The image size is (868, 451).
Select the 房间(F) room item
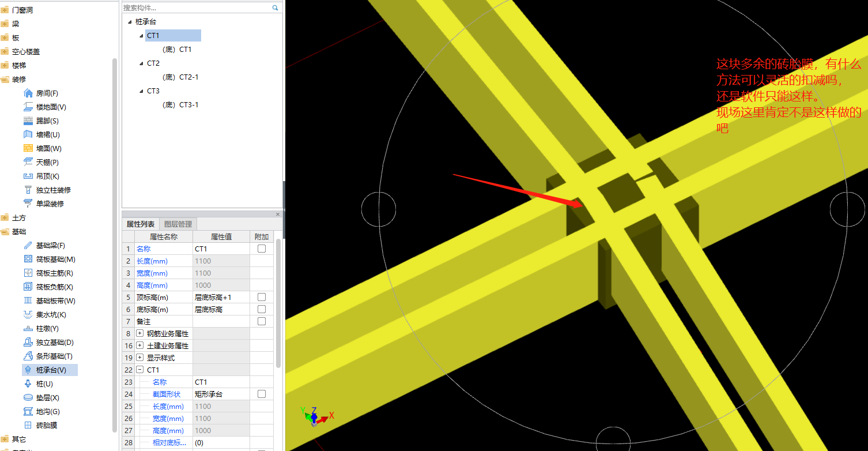pyautogui.click(x=40, y=93)
